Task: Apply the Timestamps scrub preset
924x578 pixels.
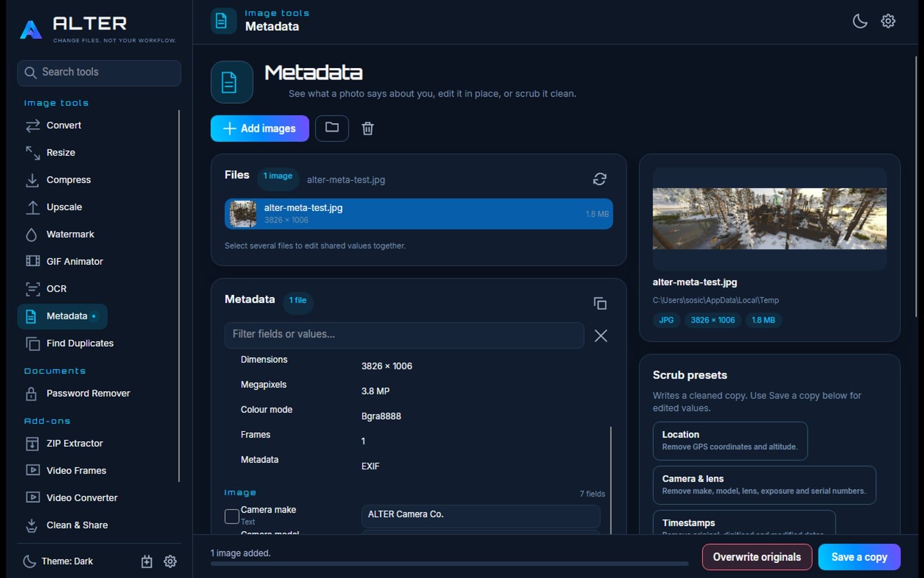Action: click(744, 523)
